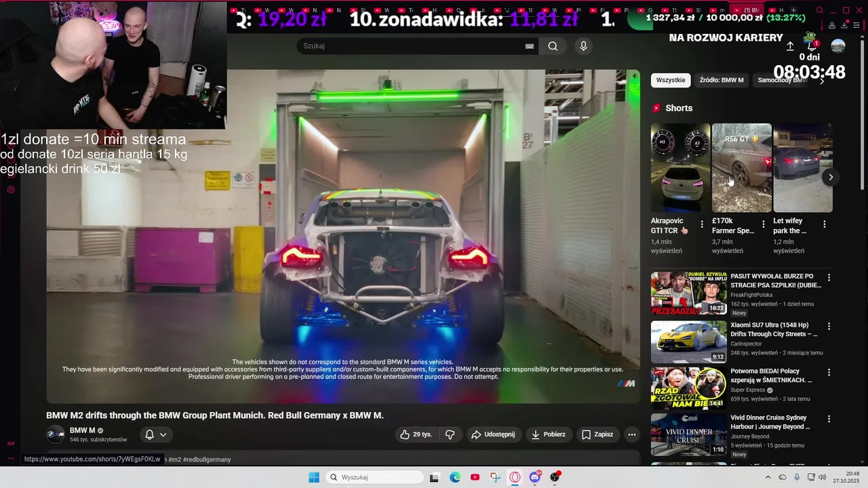Viewport: 868px width, 488px height.
Task: Start voice search with the microphone icon
Action: [583, 46]
